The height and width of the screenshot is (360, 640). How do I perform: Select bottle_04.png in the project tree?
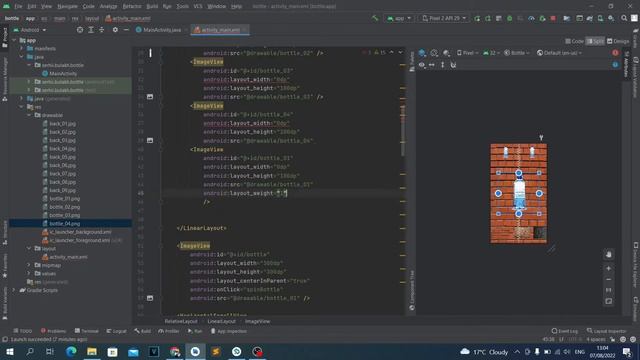tap(64, 224)
